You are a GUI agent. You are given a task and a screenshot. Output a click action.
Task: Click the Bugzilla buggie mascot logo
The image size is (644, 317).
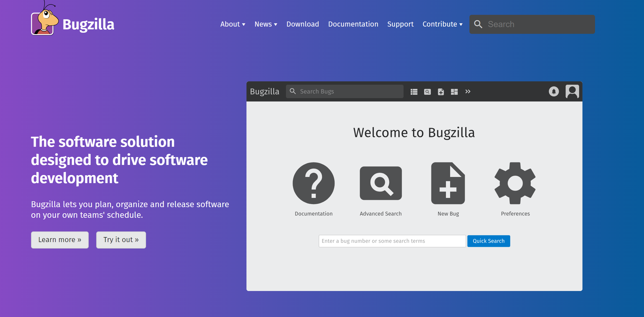(45, 18)
